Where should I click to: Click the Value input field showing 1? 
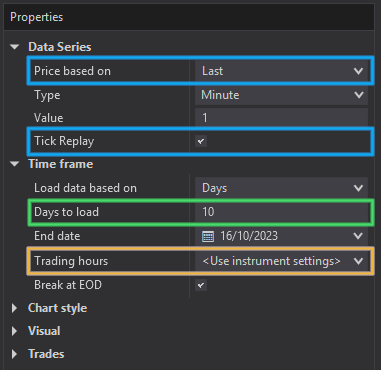[282, 118]
